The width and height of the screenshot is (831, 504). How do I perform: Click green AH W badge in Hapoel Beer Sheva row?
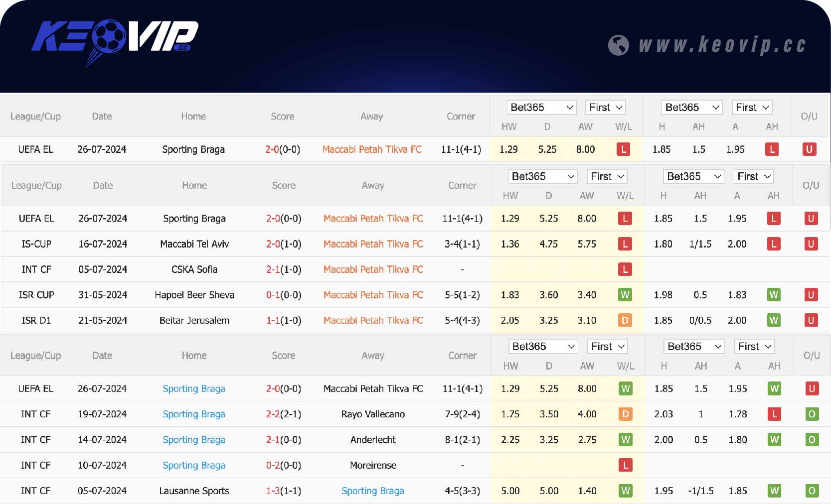773,295
